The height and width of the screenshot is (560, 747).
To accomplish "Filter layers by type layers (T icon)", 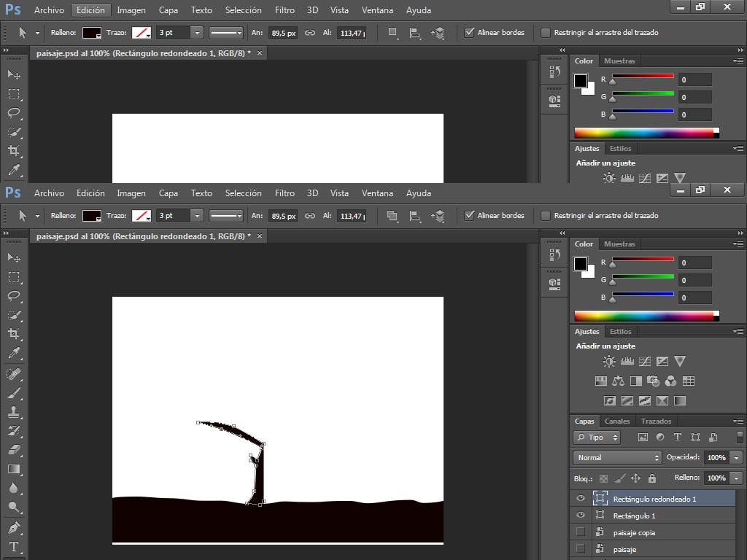I will pyautogui.click(x=678, y=437).
